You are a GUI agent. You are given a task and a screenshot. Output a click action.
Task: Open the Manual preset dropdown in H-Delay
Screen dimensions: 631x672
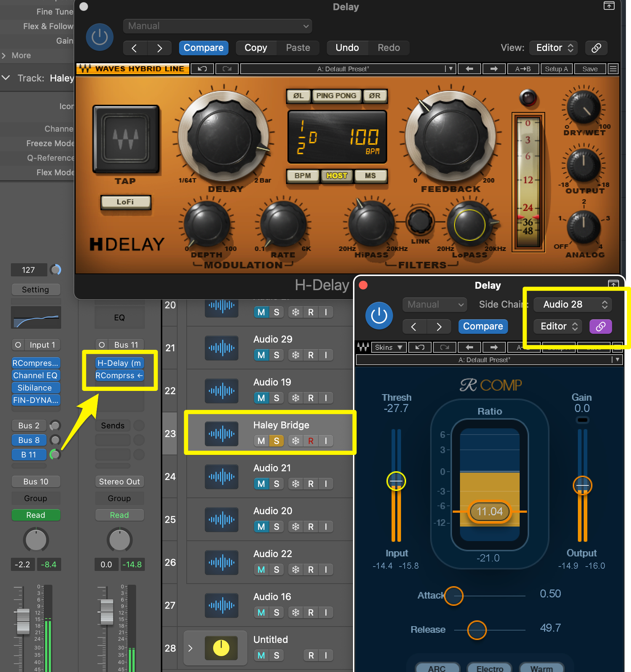218,26
